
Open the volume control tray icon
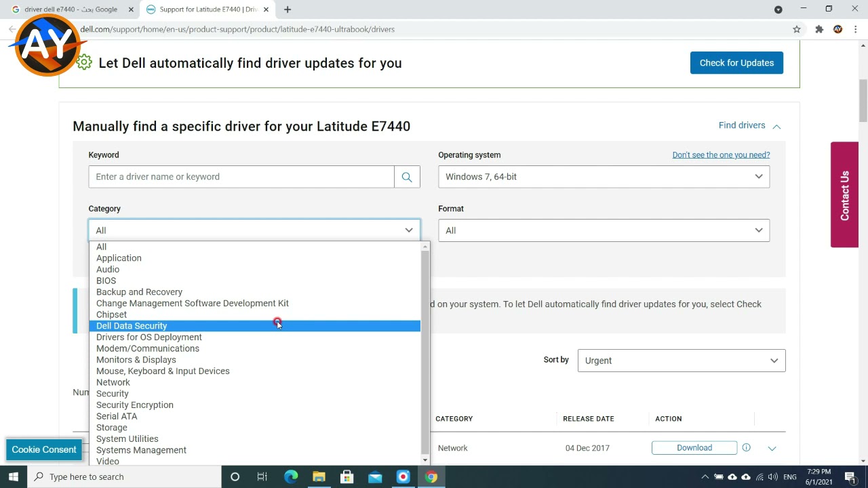[x=773, y=476]
